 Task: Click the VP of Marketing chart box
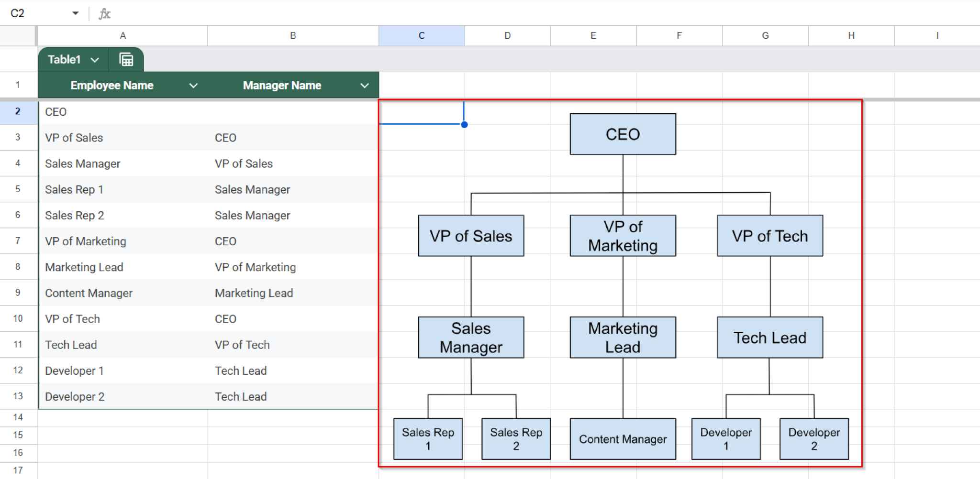point(623,236)
